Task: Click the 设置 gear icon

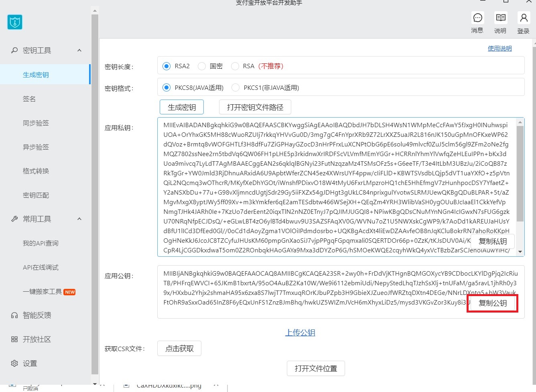Action: pyautogui.click(x=14, y=364)
